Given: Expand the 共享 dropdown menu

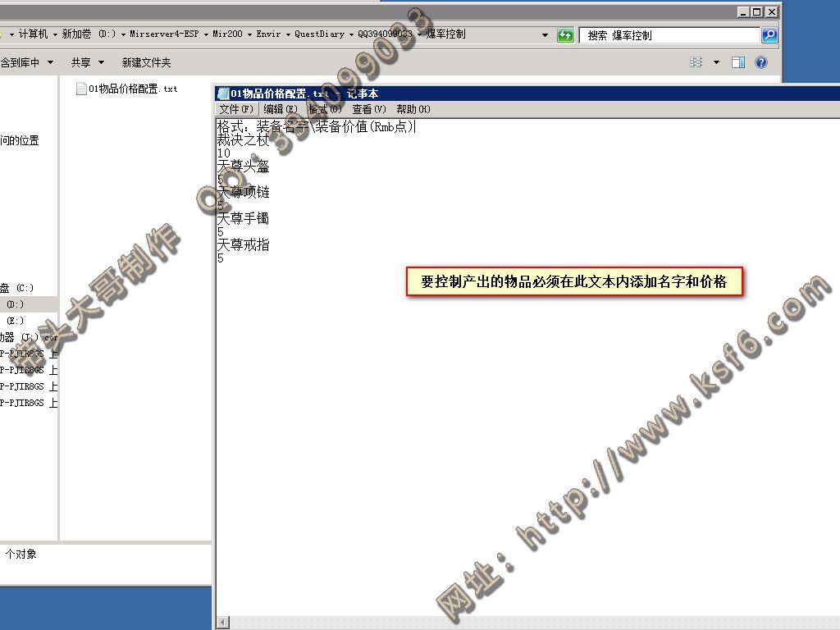Looking at the screenshot, I should coord(88,62).
